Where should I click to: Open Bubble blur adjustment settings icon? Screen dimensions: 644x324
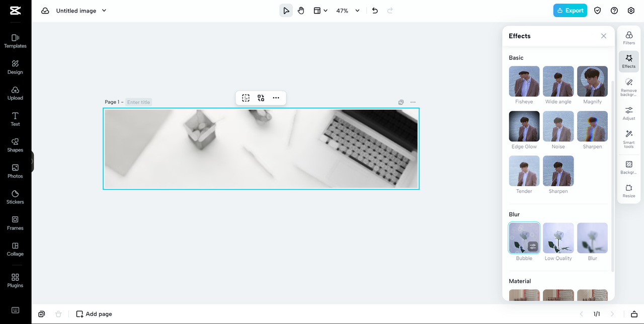533,247
